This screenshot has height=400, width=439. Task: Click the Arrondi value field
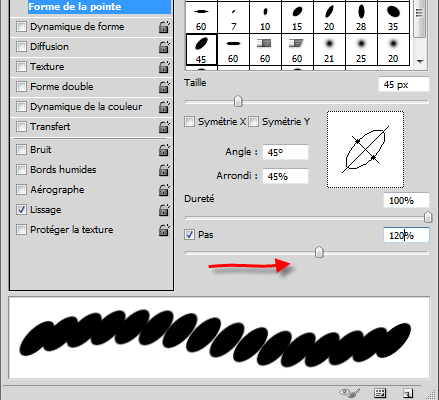(x=285, y=176)
